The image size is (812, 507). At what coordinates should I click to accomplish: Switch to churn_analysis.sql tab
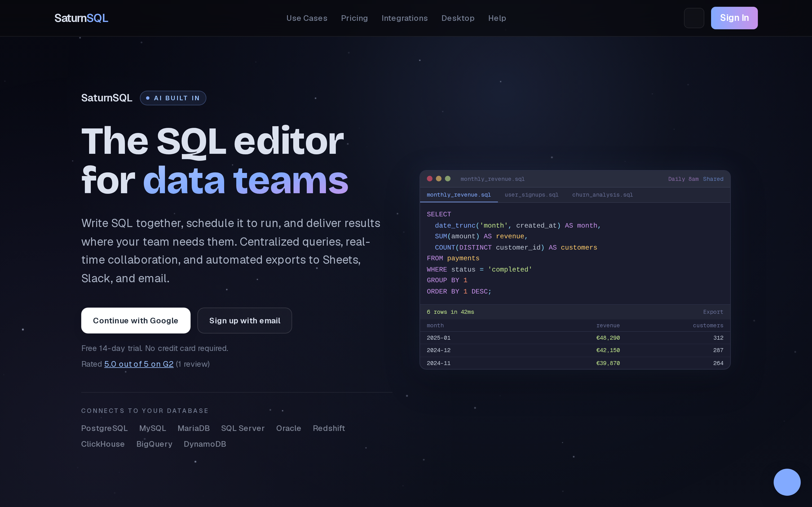pos(602,195)
